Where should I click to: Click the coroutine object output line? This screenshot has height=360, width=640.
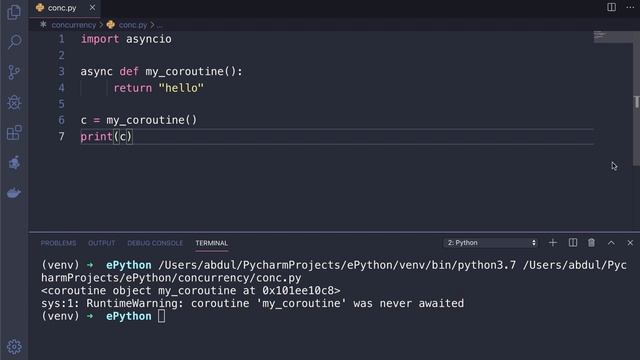[x=191, y=291]
